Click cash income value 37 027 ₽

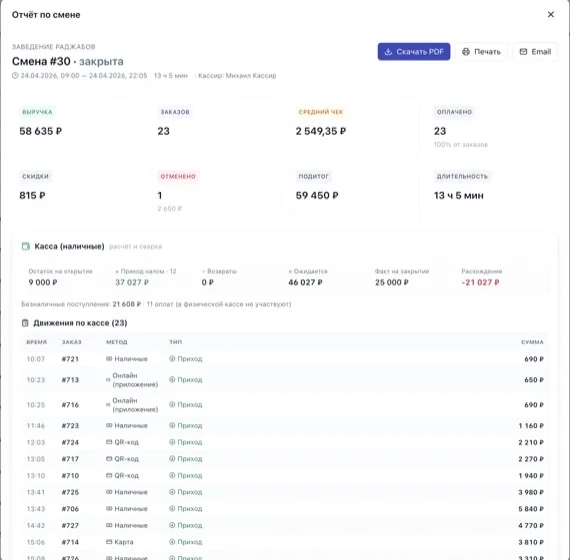[132, 283]
